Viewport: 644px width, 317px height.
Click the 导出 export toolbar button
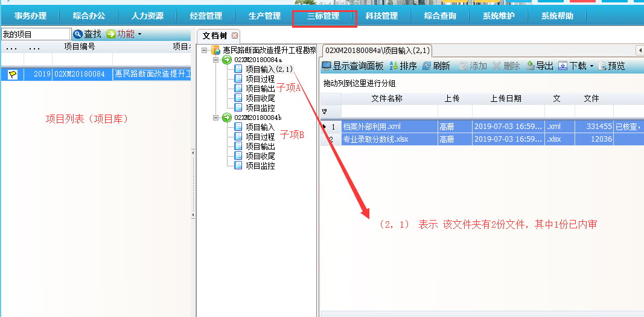(x=540, y=66)
